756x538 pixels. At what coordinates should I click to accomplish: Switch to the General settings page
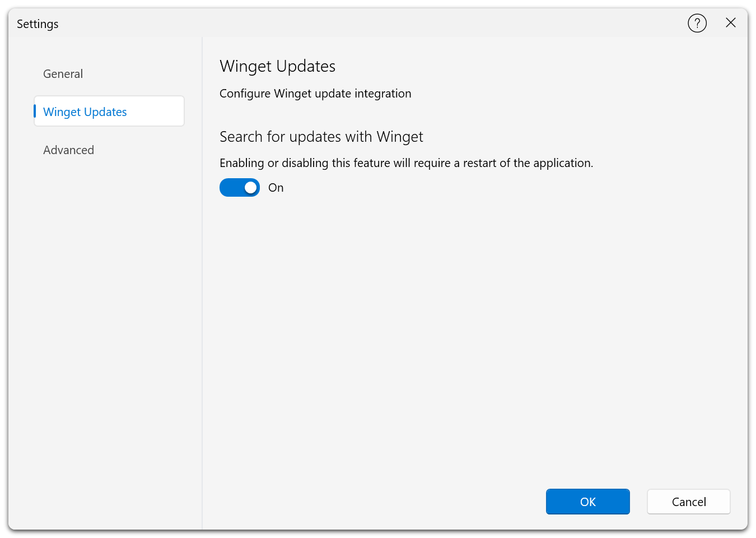coord(109,73)
